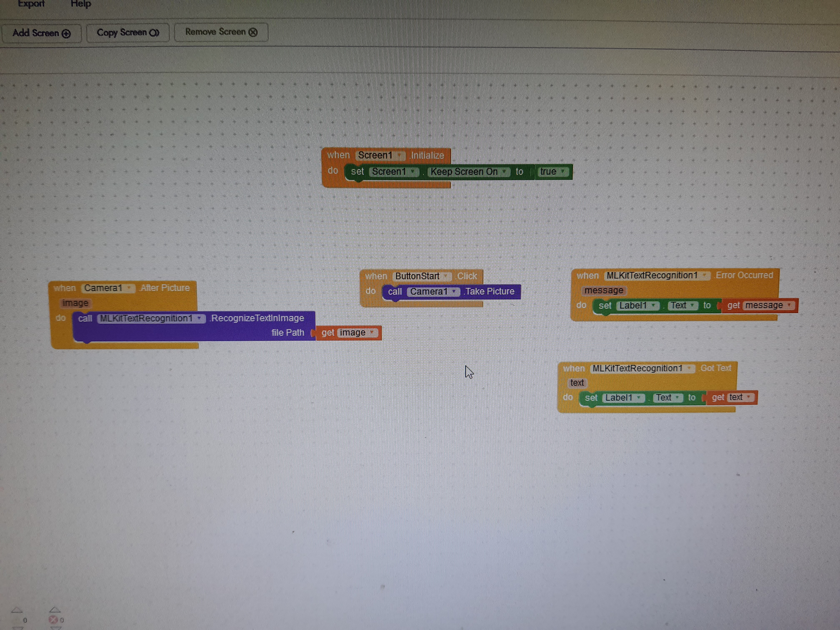
Task: Click the 'file Path' socket label
Action: click(x=288, y=333)
